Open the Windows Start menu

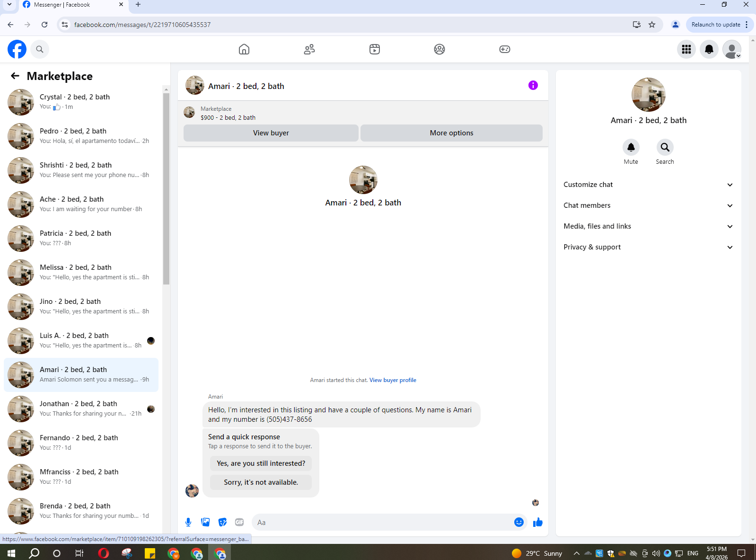tap(11, 553)
